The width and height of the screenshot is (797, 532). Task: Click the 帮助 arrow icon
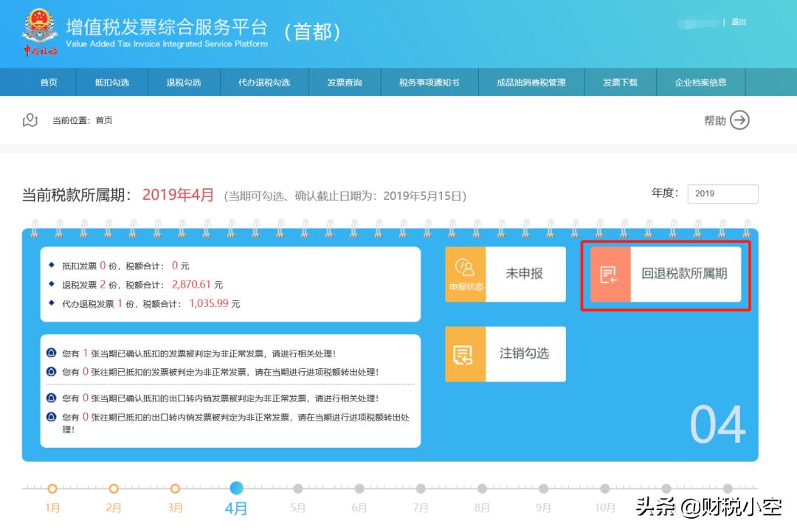click(x=740, y=120)
